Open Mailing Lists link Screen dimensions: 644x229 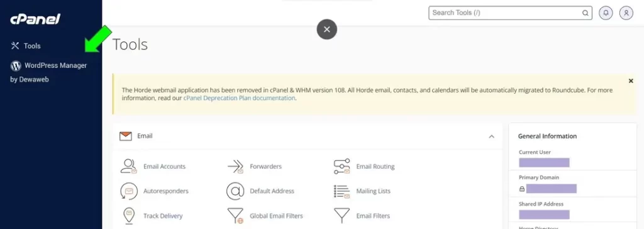point(374,191)
